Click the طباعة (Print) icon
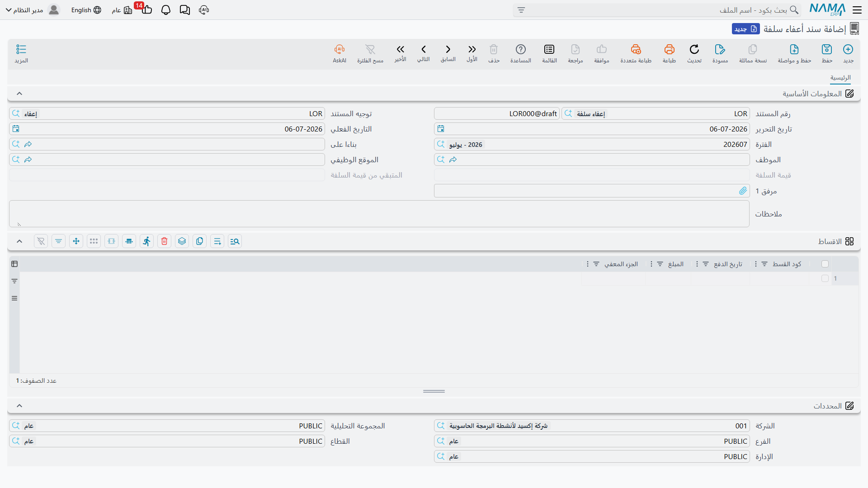Image resolution: width=868 pixels, height=488 pixels. (x=670, y=49)
